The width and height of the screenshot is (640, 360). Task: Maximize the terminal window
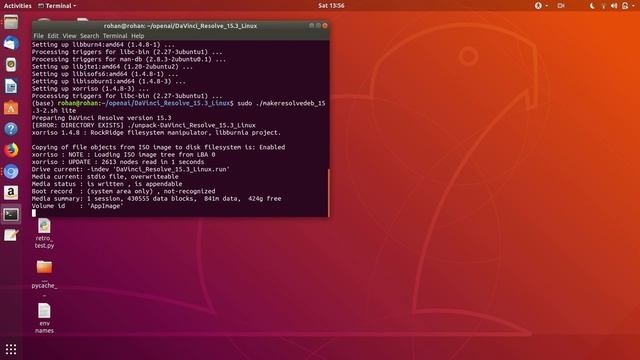point(318,26)
